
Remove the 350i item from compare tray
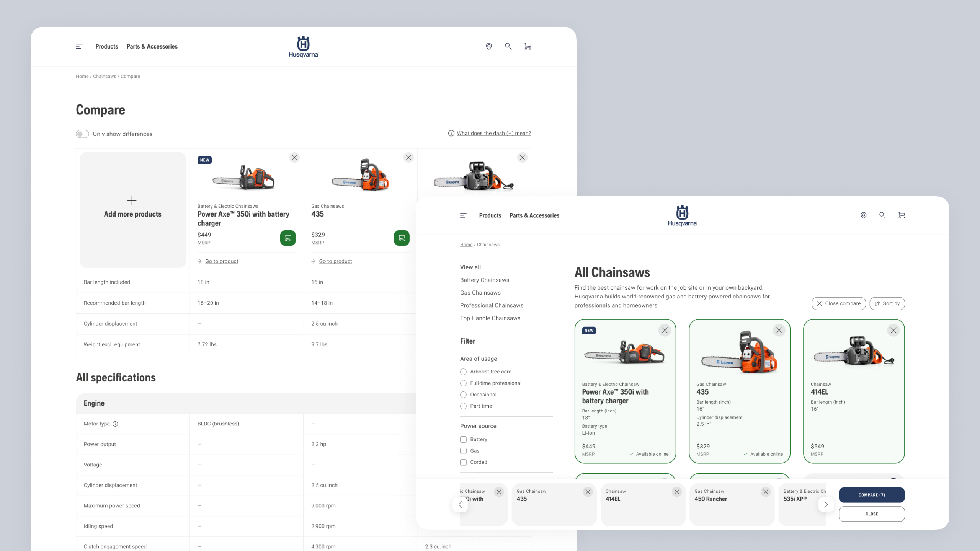(x=499, y=492)
